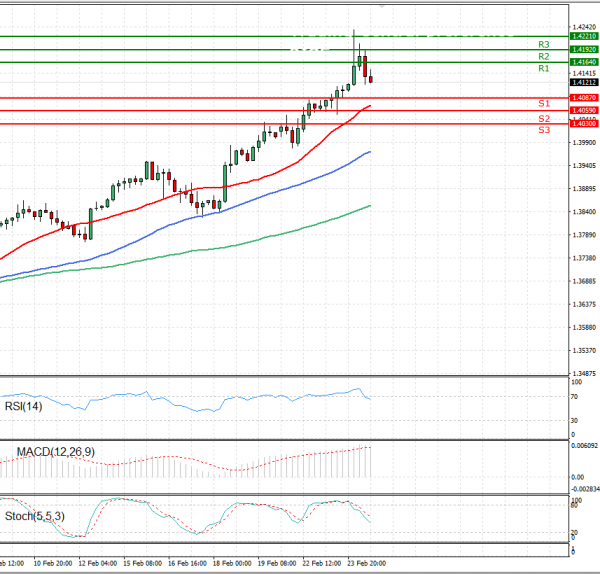Click the 1.36885 price axis value
600x574 pixels.
click(584, 281)
